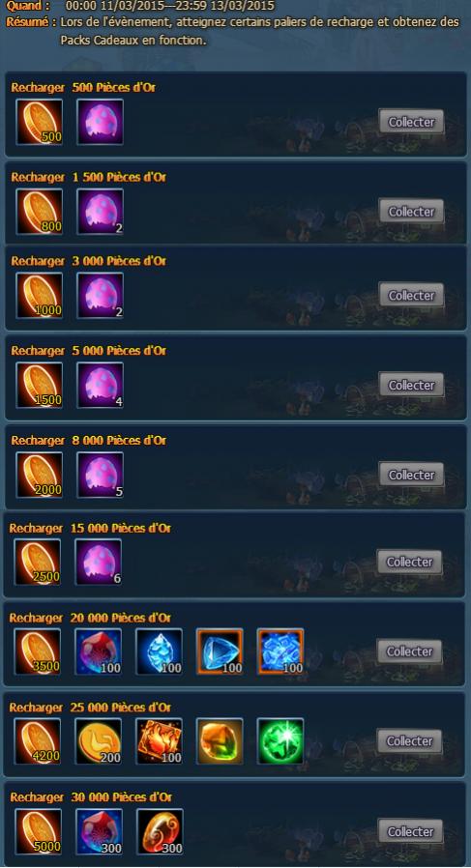Viewport: 471px width, 868px height.
Task: Click Collecter in the 8 000 row
Action: click(x=411, y=475)
